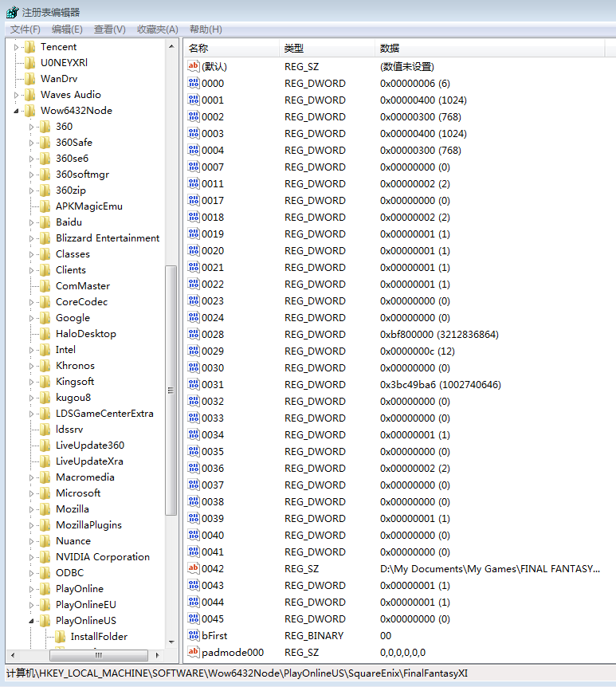Viewport: 616px width, 687px height.
Task: Open the 文件(F) menu
Action: click(x=26, y=29)
